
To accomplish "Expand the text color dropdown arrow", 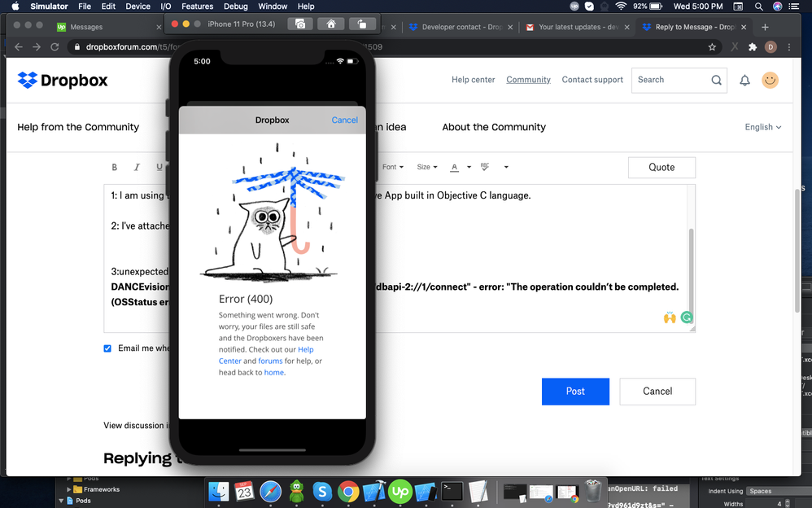I will coord(469,167).
